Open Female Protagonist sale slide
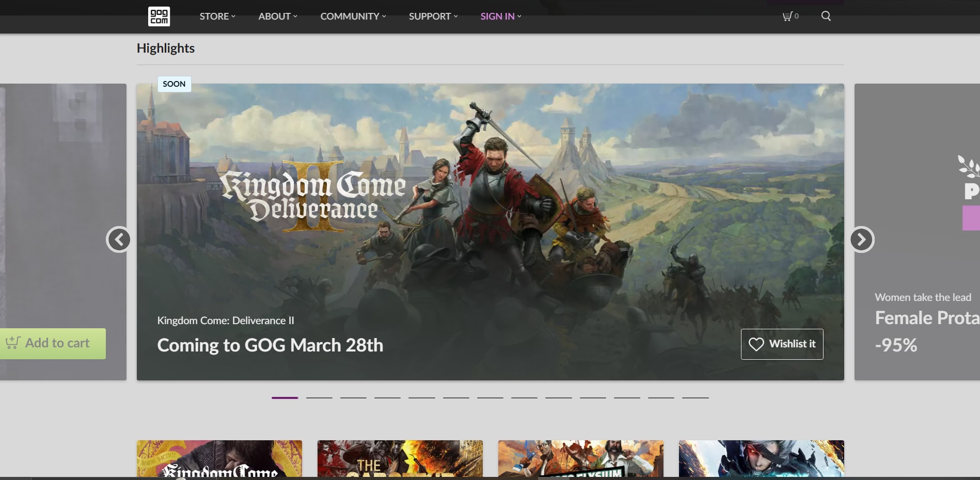This screenshot has height=480, width=980. click(917, 232)
